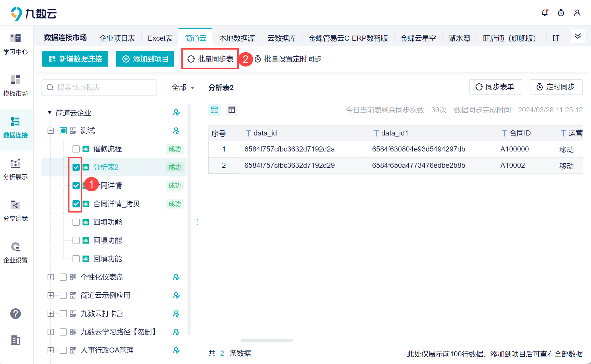Image resolution: width=591 pixels, height=364 pixels.
Task: Uncheck the 合同详情_拷贝 checkbox
Action: click(x=76, y=204)
